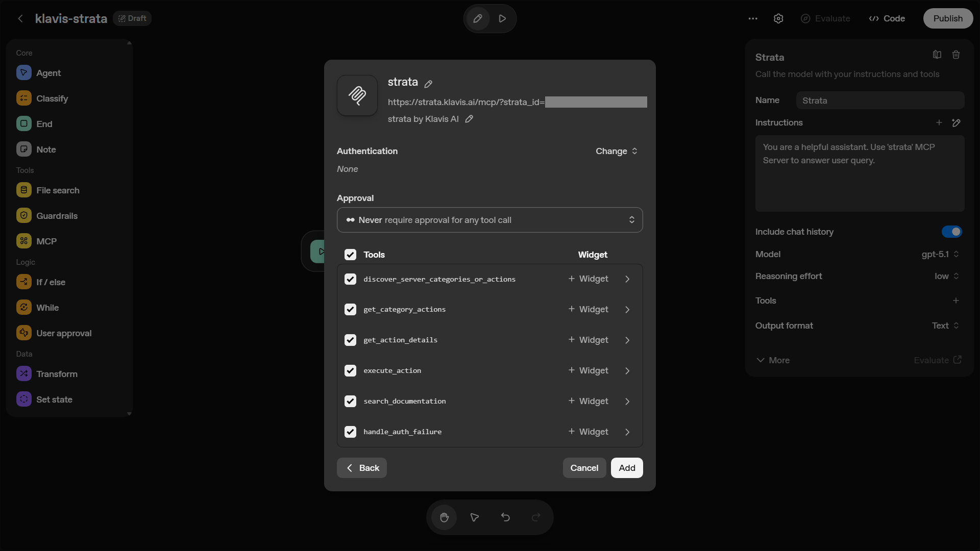
Task: Click the undo arrow
Action: [505, 517]
